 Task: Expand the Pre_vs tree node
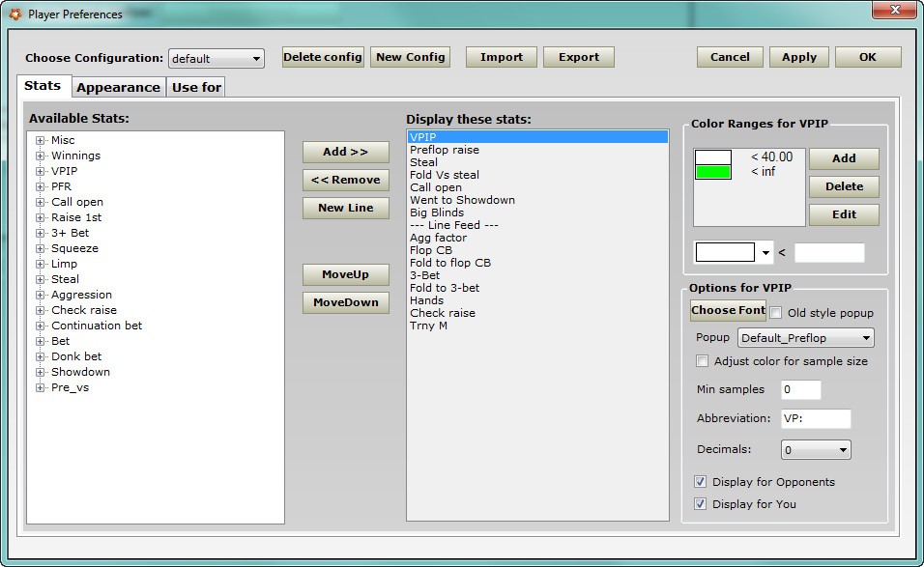40,387
